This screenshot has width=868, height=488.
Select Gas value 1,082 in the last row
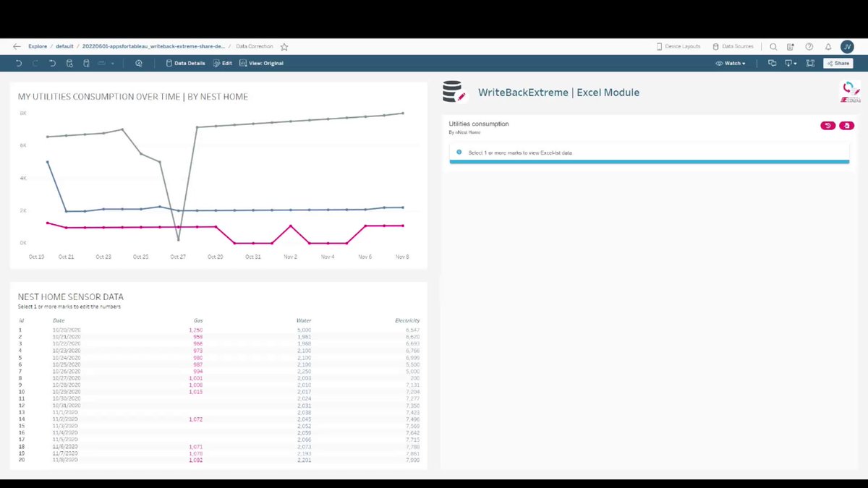[x=195, y=460]
